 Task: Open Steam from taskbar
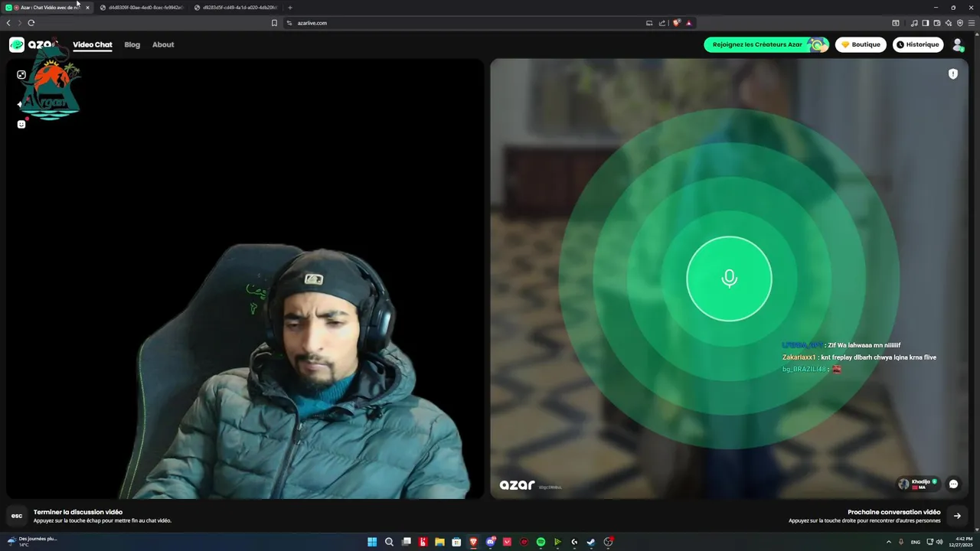(x=591, y=542)
